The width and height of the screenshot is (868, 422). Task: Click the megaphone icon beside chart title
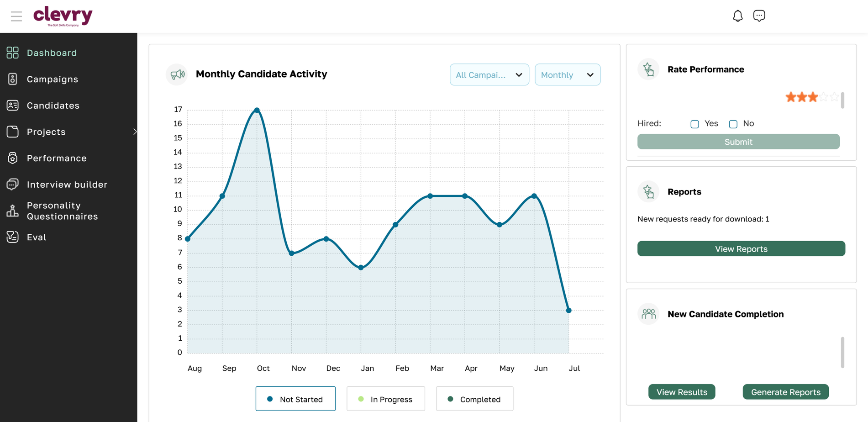(177, 74)
